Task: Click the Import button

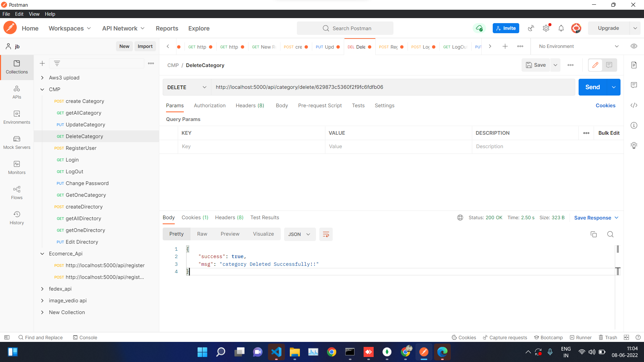Action: (145, 46)
